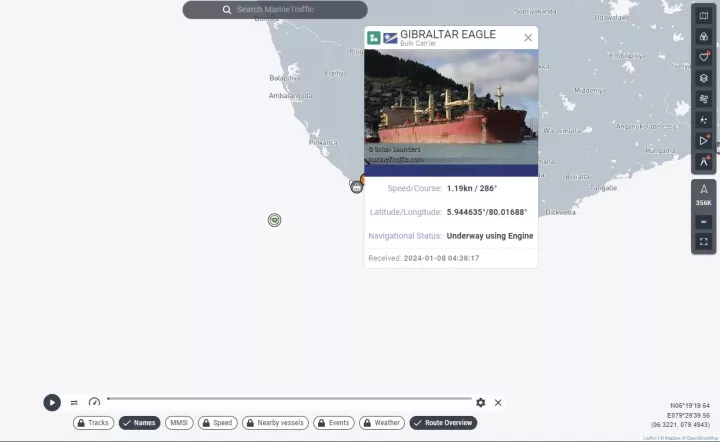Click the latitude/longitude value 5.944635°/80.01688°
Screen dimensions: 720x442
(x=487, y=212)
